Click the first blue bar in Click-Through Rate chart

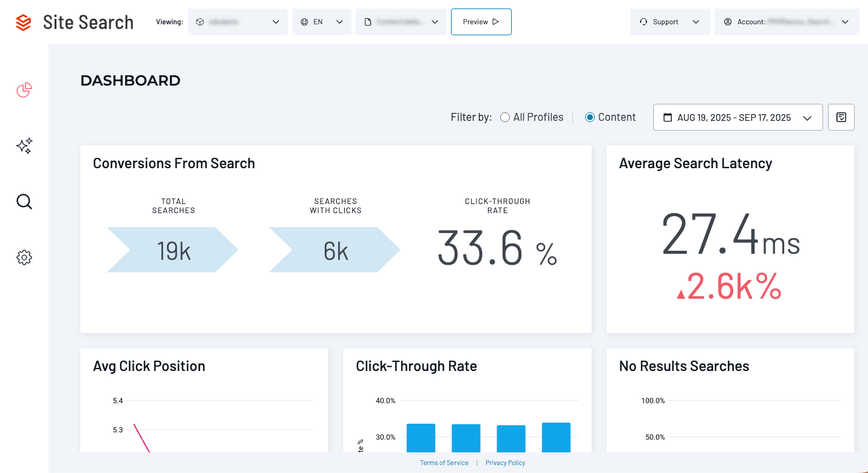(421, 438)
